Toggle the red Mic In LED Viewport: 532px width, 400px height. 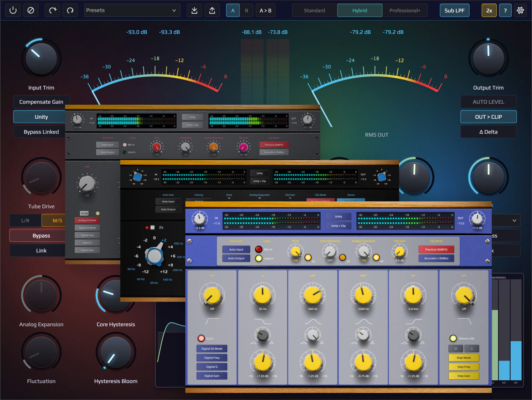(259, 249)
